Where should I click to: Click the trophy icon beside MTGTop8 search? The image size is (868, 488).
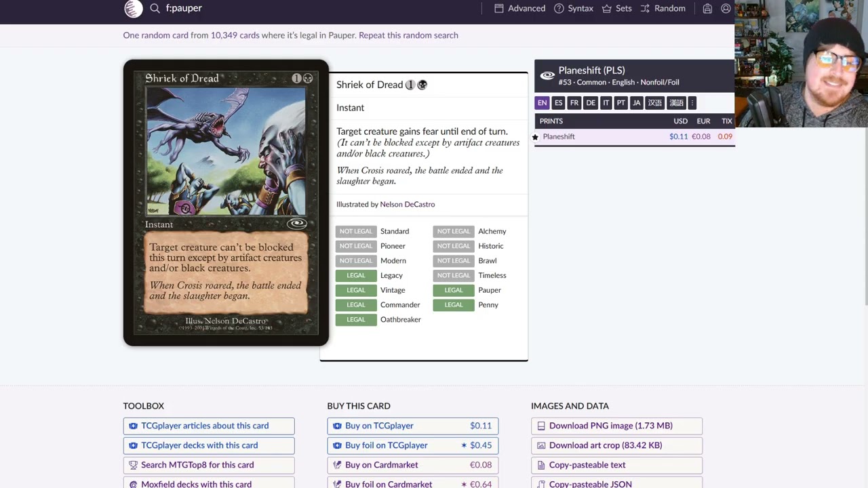pos(134,465)
